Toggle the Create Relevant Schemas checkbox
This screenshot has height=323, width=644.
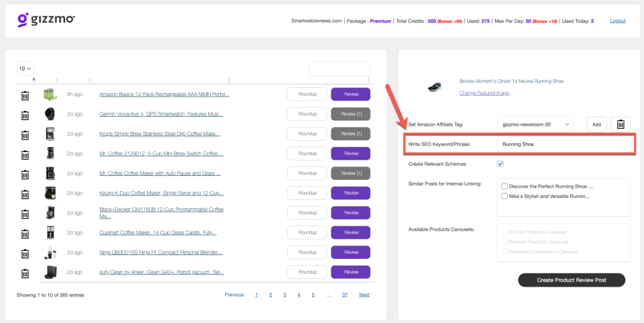coord(501,164)
